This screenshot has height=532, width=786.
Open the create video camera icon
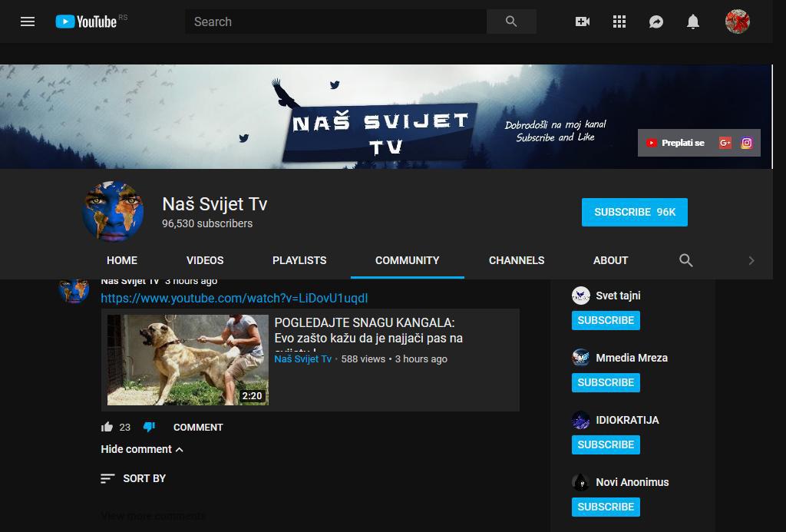583,21
